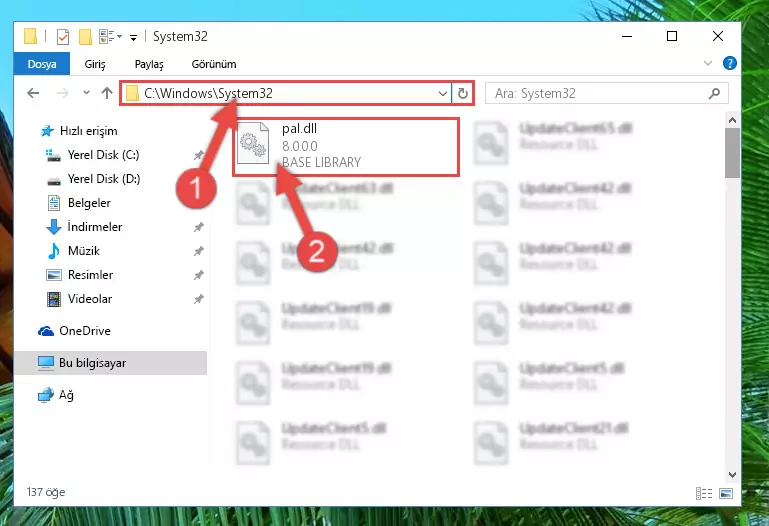Switch to large icons view in status bar

[x=726, y=493]
